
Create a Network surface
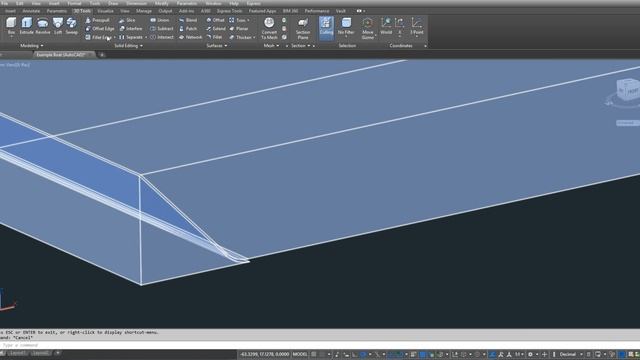click(x=190, y=37)
